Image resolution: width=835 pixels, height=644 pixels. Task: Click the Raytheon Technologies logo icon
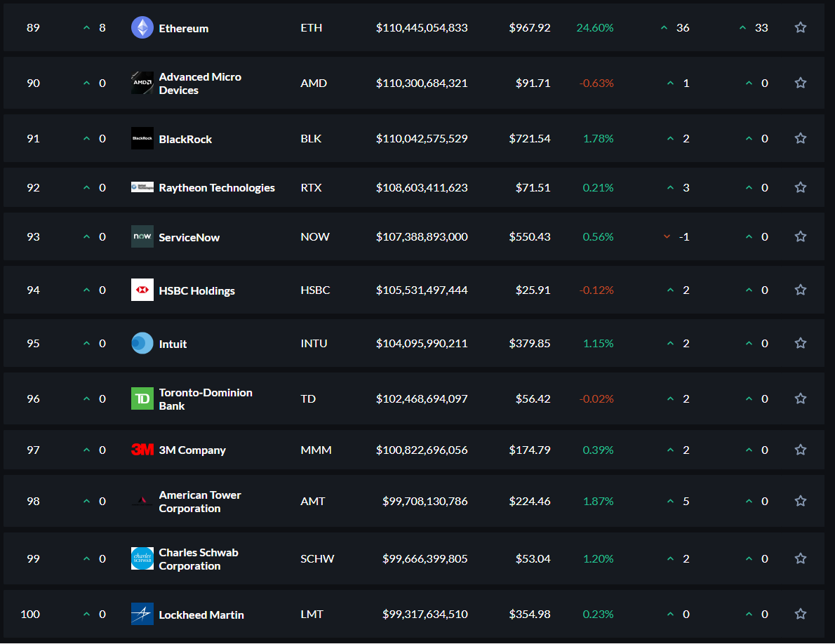(142, 187)
